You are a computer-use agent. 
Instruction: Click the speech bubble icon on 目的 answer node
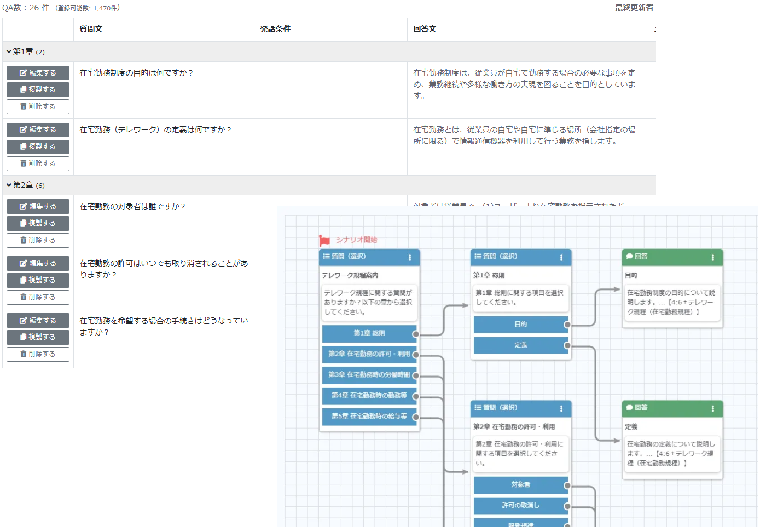pyautogui.click(x=630, y=257)
